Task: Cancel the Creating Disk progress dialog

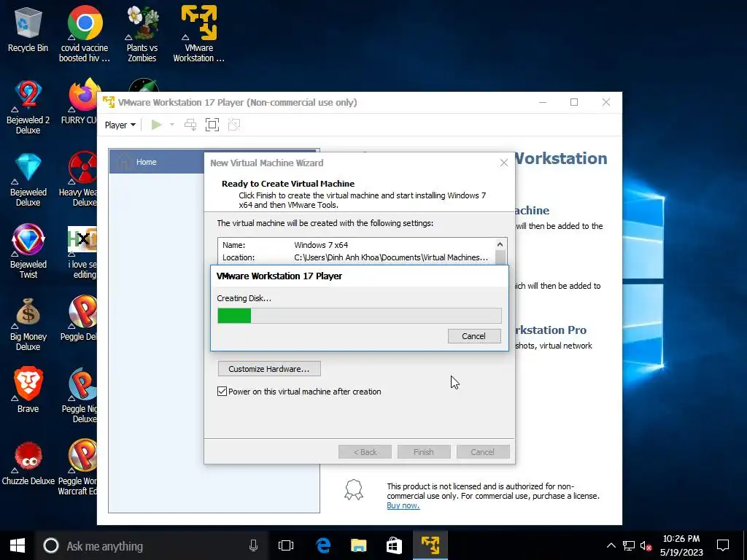Action: pos(474,336)
